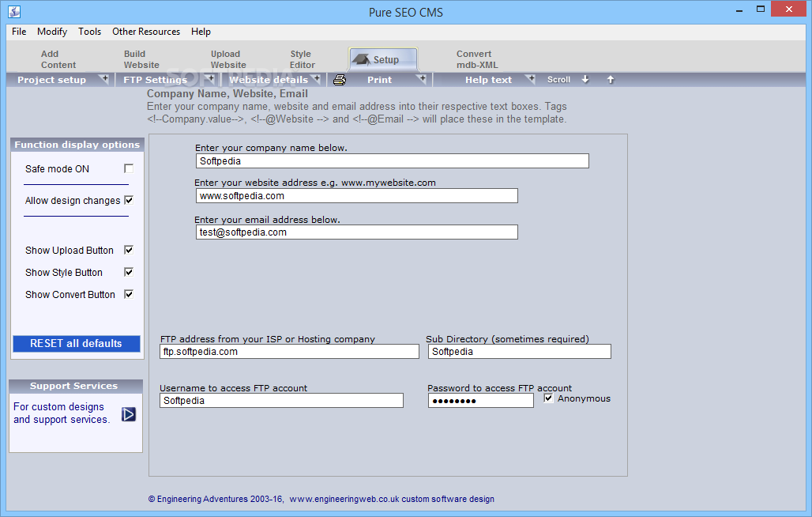Toggle Allow design changes checkbox

click(x=129, y=200)
